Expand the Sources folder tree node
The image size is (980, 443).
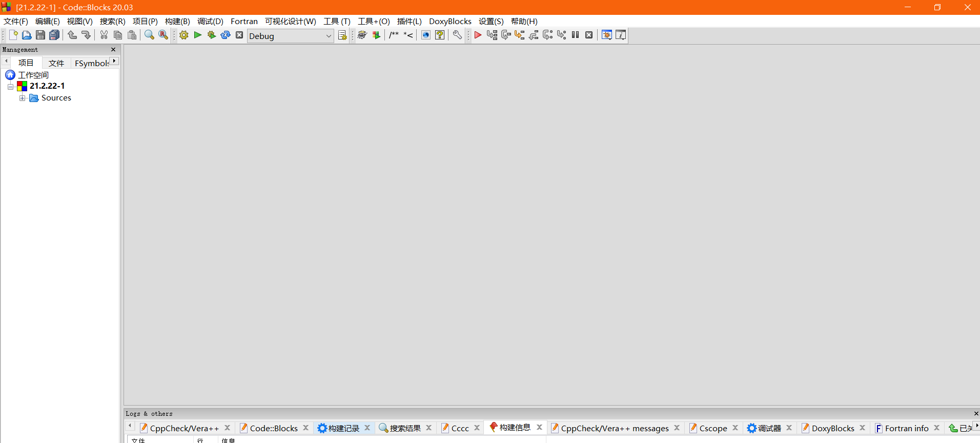point(22,98)
